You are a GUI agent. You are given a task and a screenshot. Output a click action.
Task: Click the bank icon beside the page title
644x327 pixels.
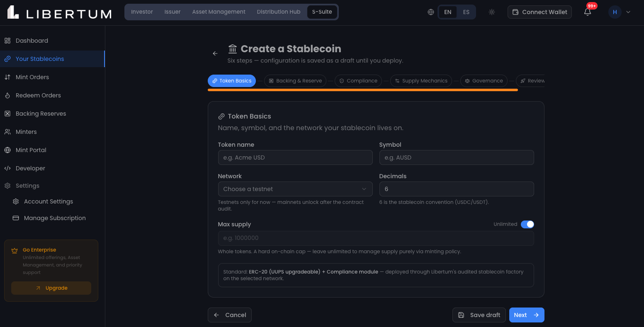tap(233, 49)
